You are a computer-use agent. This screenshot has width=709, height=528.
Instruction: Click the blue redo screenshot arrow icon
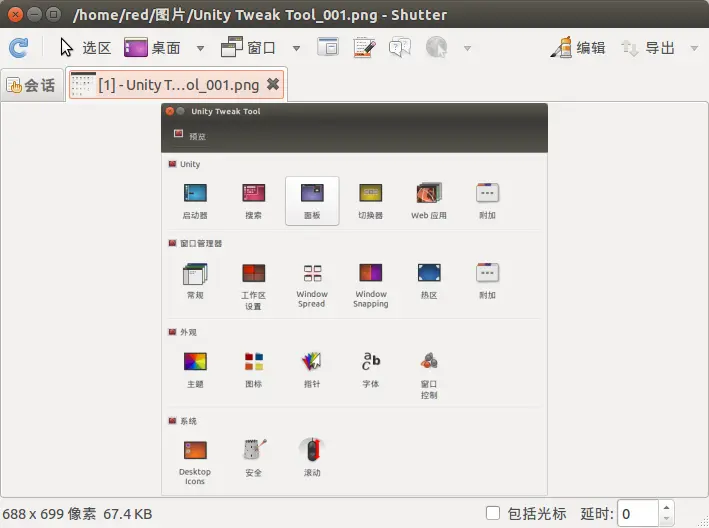18,48
